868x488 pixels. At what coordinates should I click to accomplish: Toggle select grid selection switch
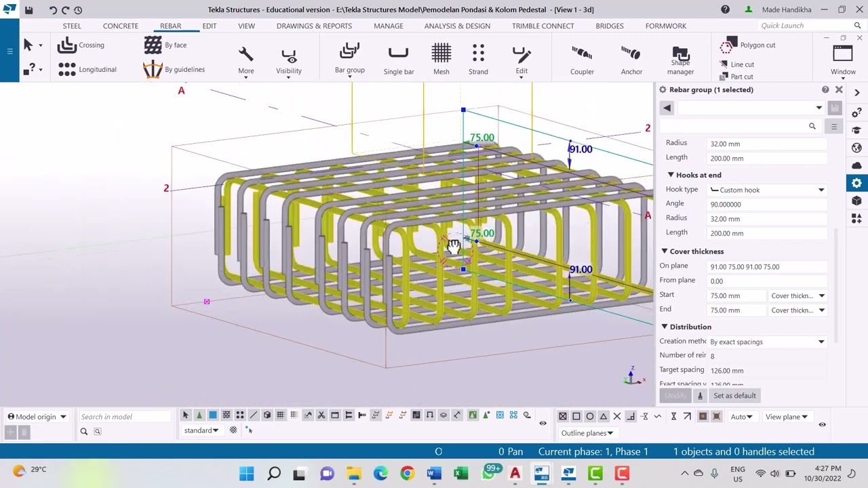[x=281, y=415]
